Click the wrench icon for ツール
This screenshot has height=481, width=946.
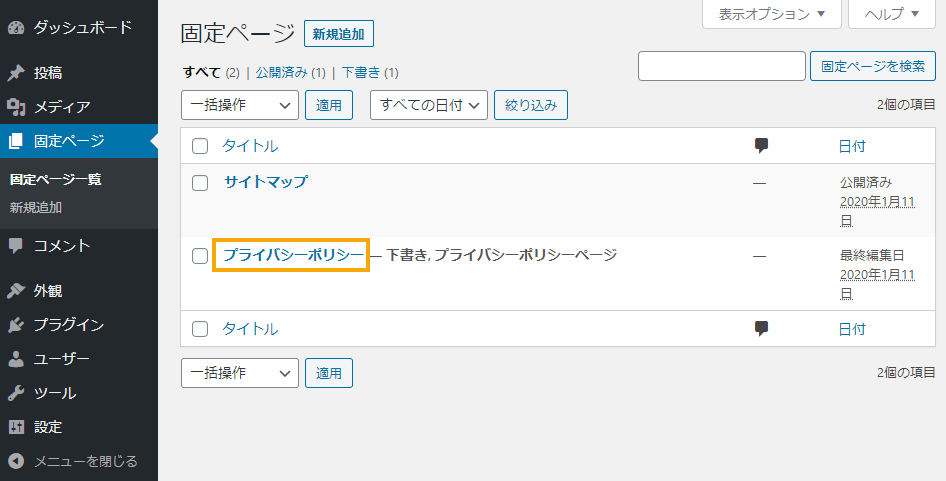16,393
